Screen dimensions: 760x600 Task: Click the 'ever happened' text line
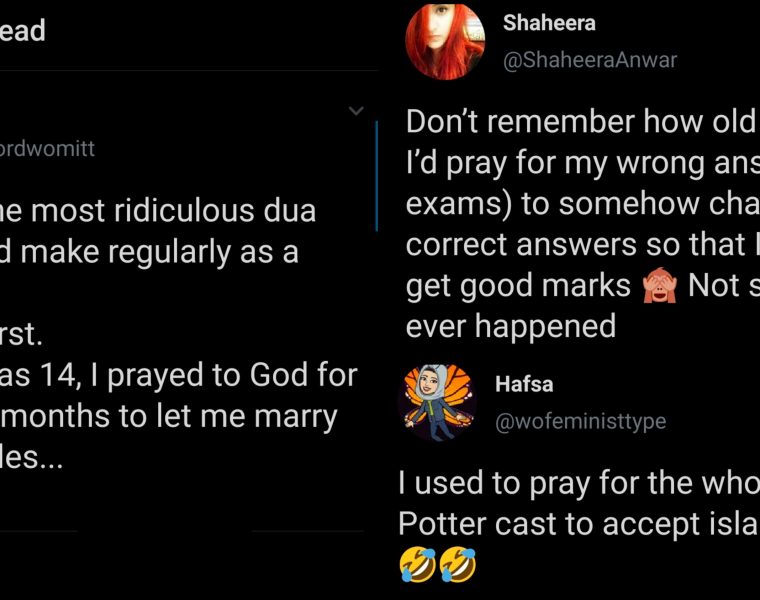click(510, 327)
